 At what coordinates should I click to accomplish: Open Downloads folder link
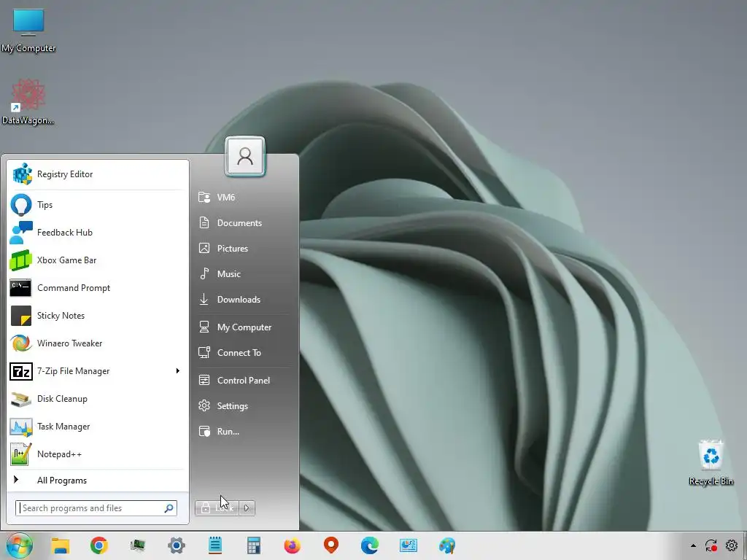pos(244,299)
